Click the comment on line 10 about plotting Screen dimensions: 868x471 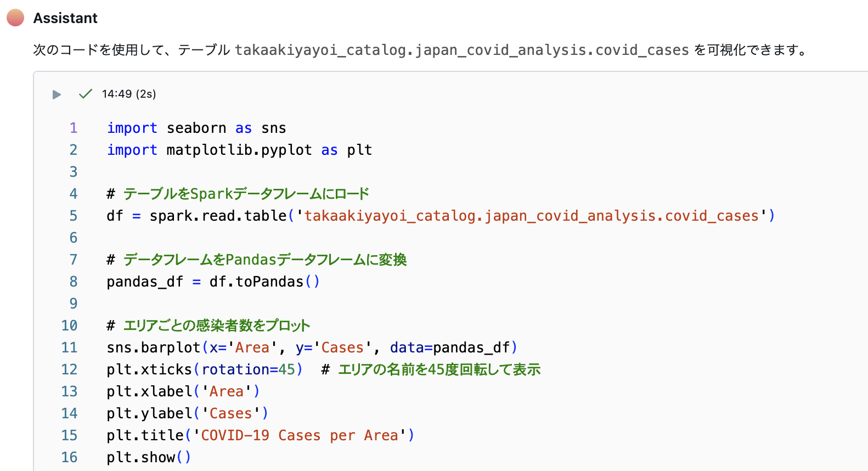(x=208, y=326)
